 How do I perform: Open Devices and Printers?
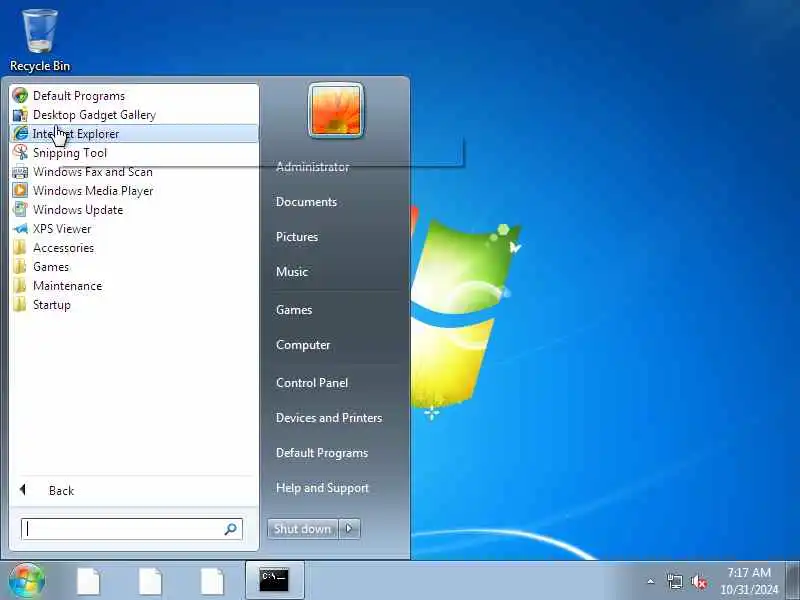[x=329, y=418]
